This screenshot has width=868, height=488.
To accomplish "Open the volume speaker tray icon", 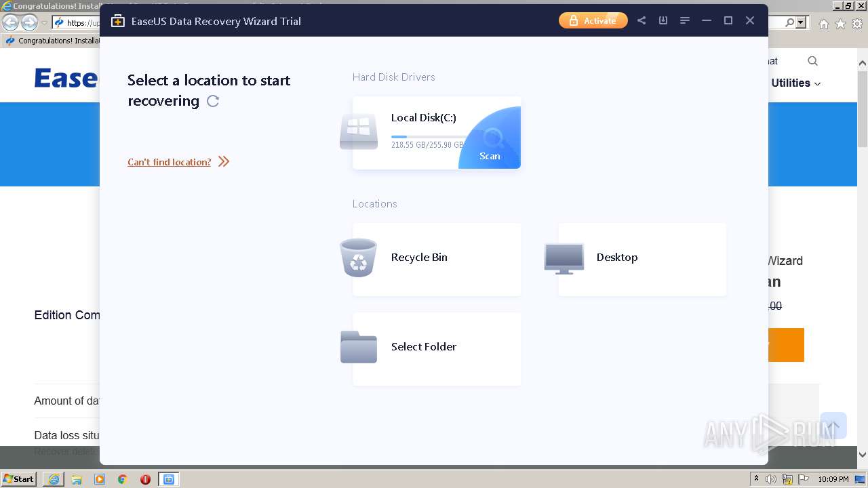I will tap(772, 479).
